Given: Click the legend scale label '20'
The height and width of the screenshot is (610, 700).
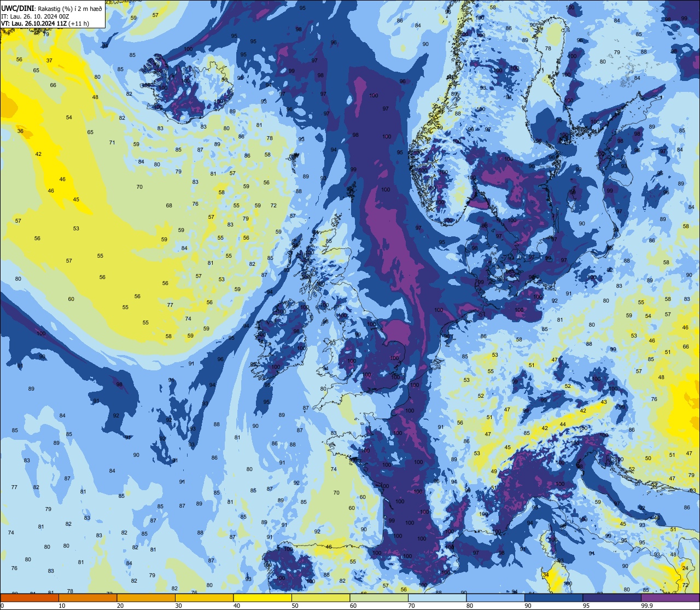Looking at the screenshot, I should coord(120,606).
